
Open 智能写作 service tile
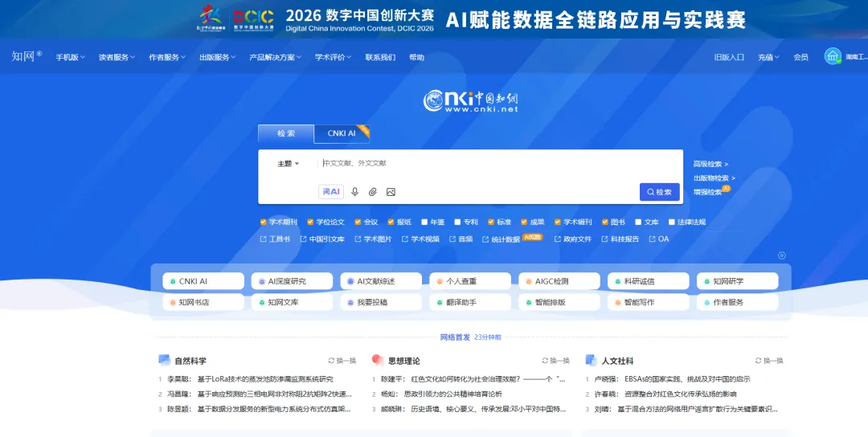pos(649,302)
